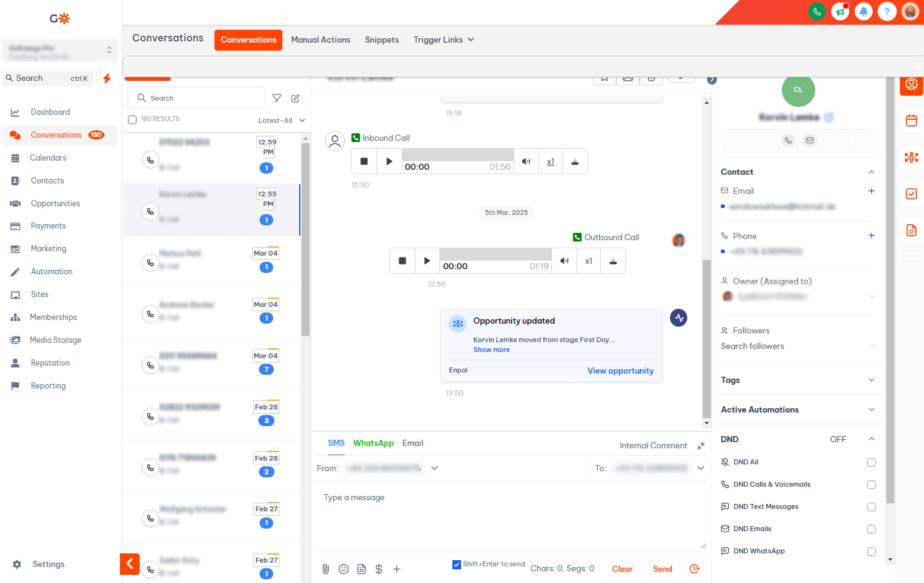
Task: Open the emoji picker in composer
Action: [x=344, y=569]
